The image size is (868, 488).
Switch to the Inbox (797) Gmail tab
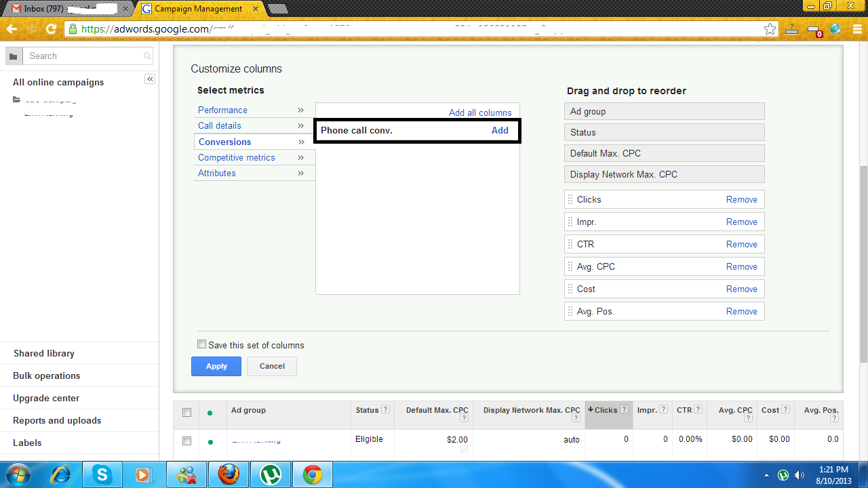click(x=68, y=9)
